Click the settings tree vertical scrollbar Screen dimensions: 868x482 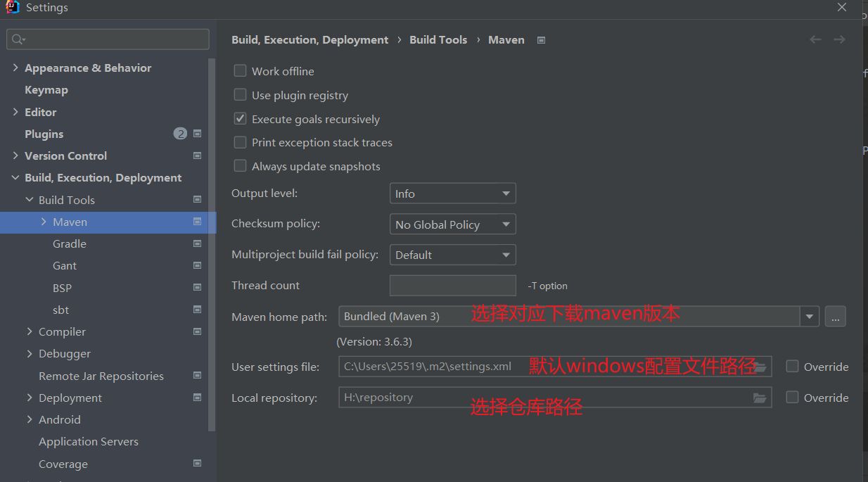[x=212, y=244]
